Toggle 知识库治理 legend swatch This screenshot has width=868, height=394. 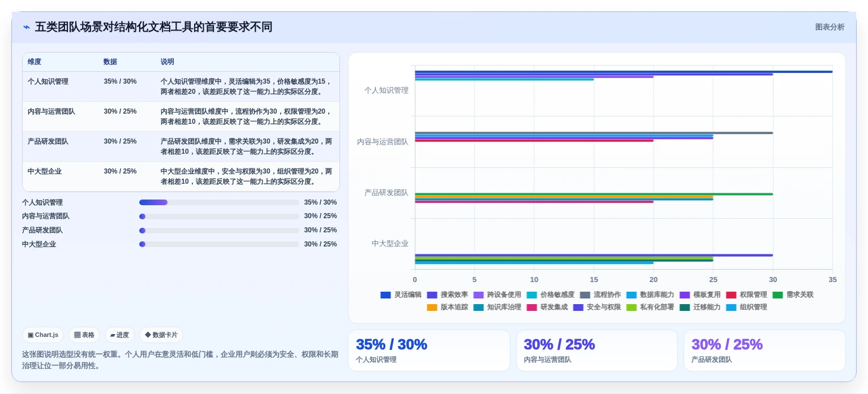(479, 307)
